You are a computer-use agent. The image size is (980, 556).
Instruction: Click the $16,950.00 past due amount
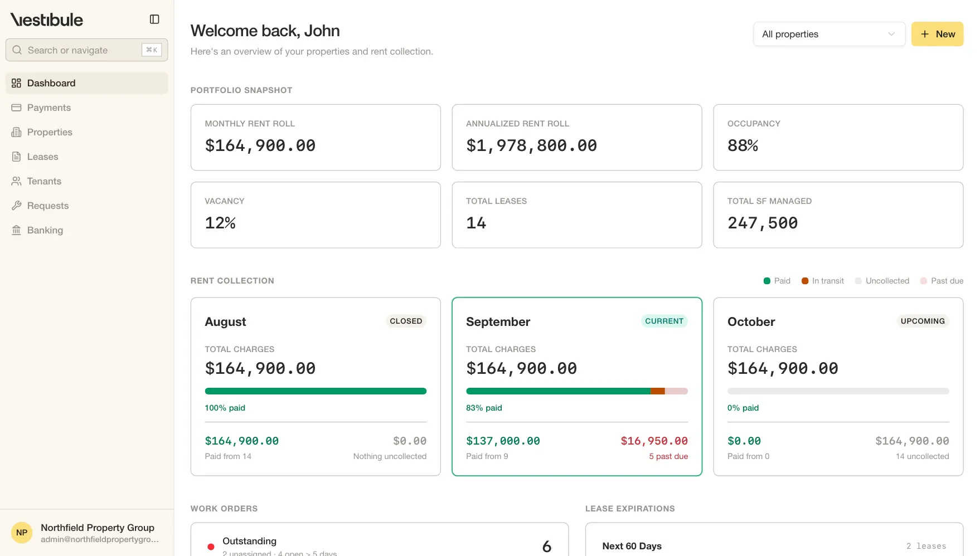654,441
